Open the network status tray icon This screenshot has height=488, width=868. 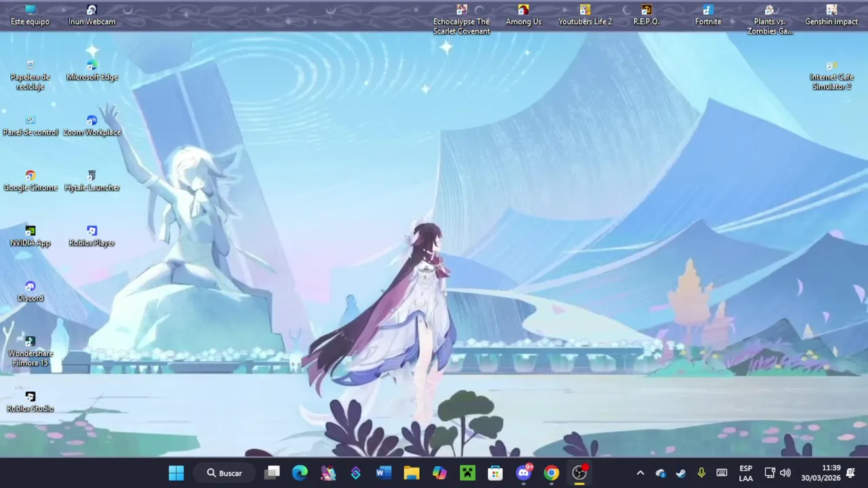pyautogui.click(x=770, y=473)
